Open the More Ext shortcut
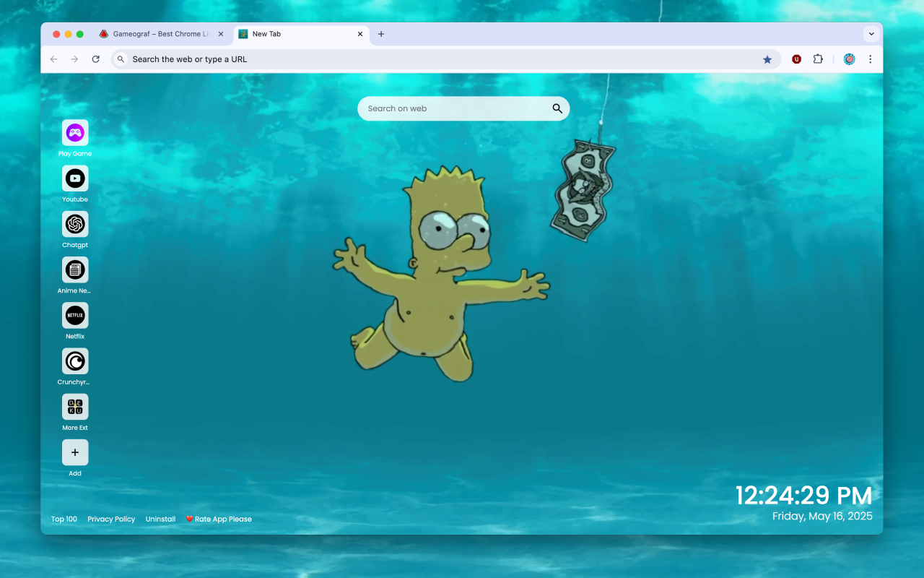Viewport: 924px width, 578px height. pyautogui.click(x=75, y=407)
